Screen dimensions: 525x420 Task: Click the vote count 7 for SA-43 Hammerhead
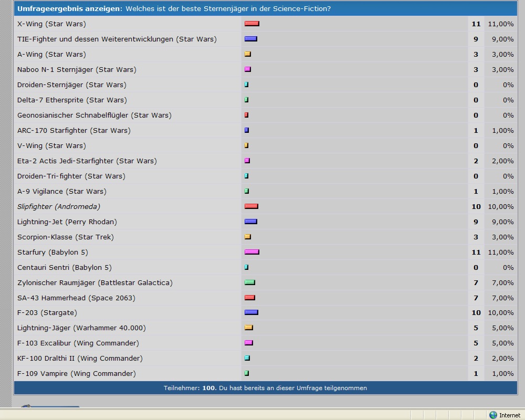pyautogui.click(x=476, y=298)
